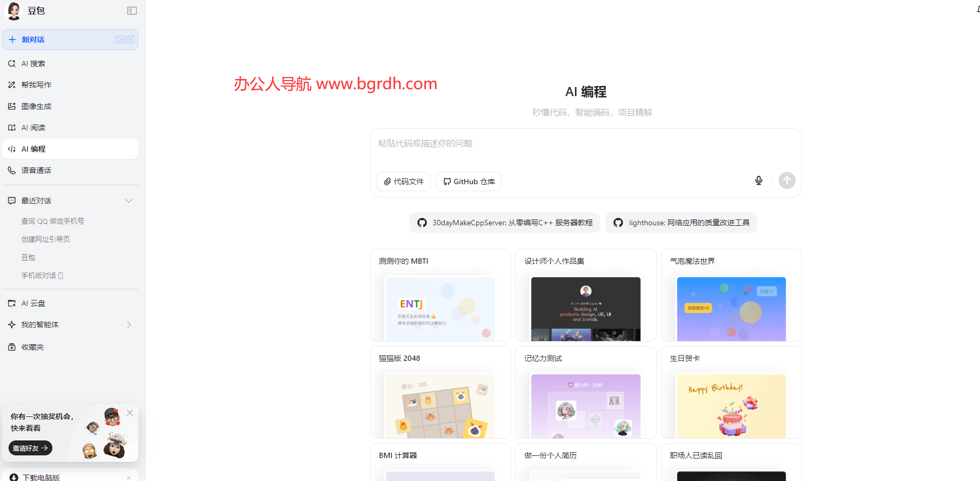Open 猫猫版 2048 example card
The width and height of the screenshot is (980, 481).
click(440, 392)
